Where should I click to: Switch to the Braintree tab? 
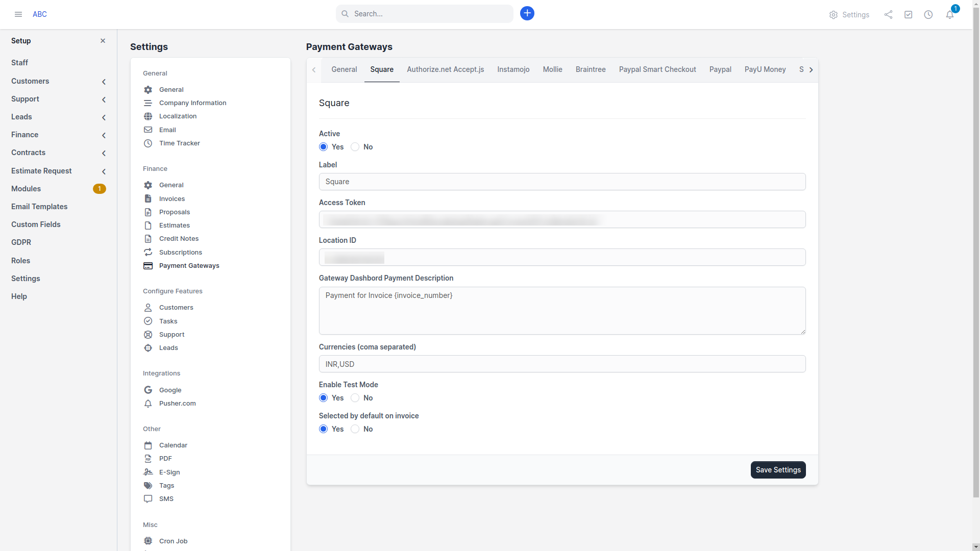pos(591,69)
